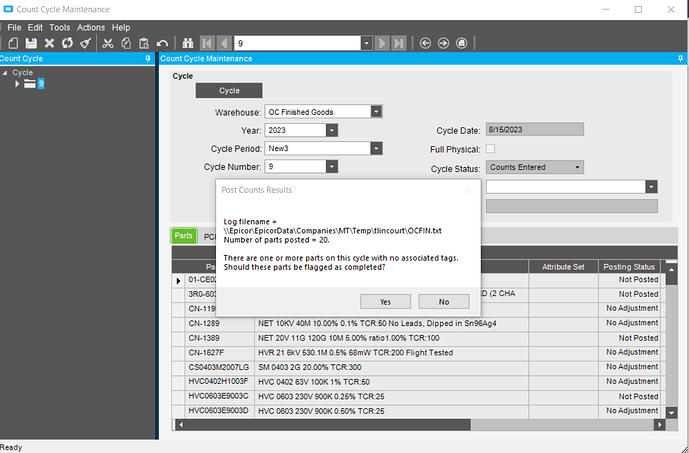The width and height of the screenshot is (689, 453).
Task: Select part CN-1389 cell
Action: tap(220, 338)
